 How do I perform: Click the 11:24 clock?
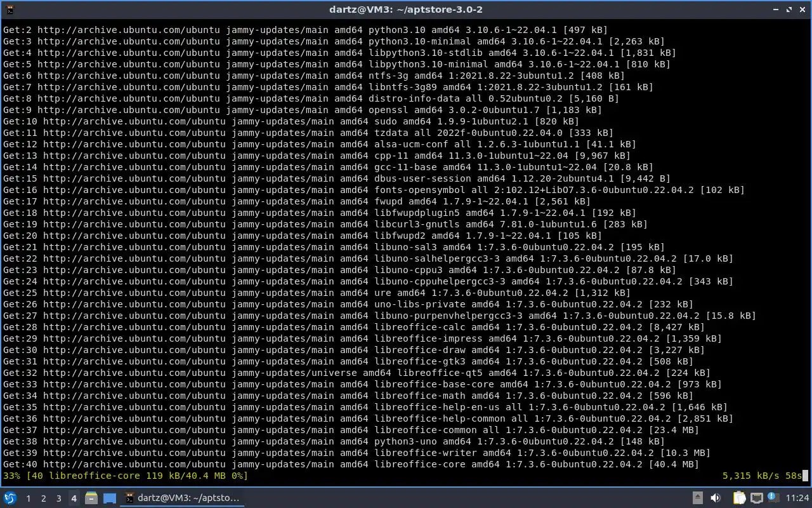point(797,498)
